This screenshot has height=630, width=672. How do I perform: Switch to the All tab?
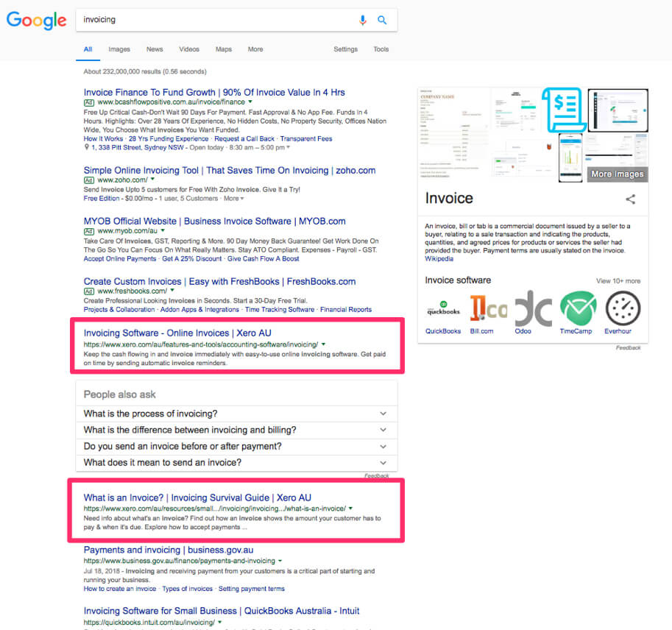(x=88, y=49)
